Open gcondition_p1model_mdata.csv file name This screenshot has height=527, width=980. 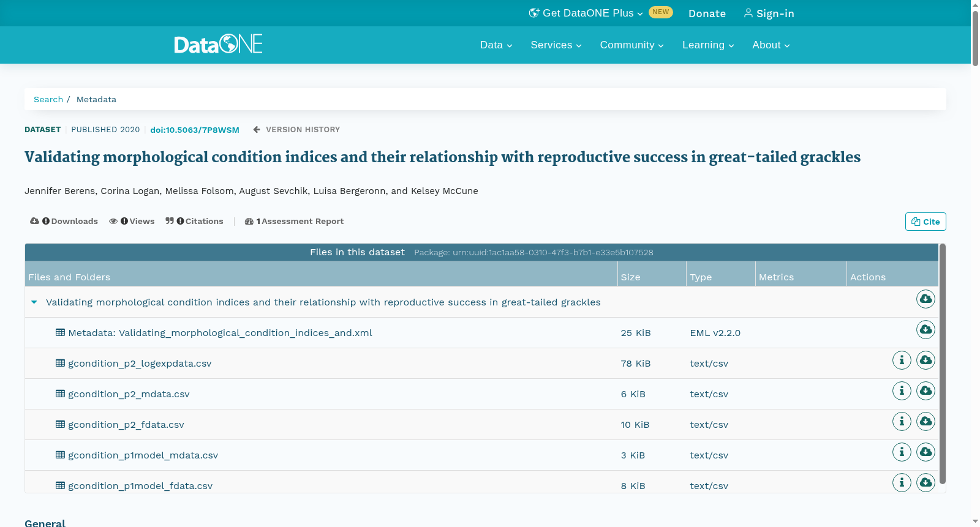tap(143, 455)
